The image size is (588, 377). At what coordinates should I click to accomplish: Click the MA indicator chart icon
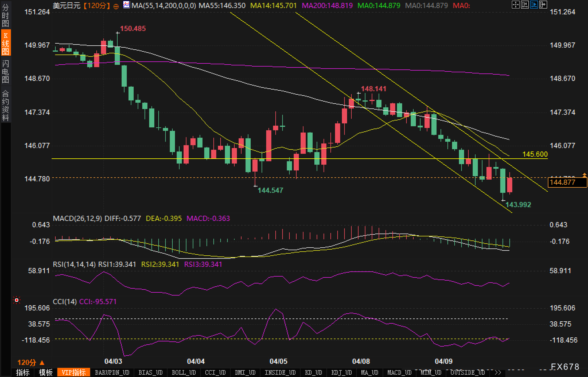(126, 5)
